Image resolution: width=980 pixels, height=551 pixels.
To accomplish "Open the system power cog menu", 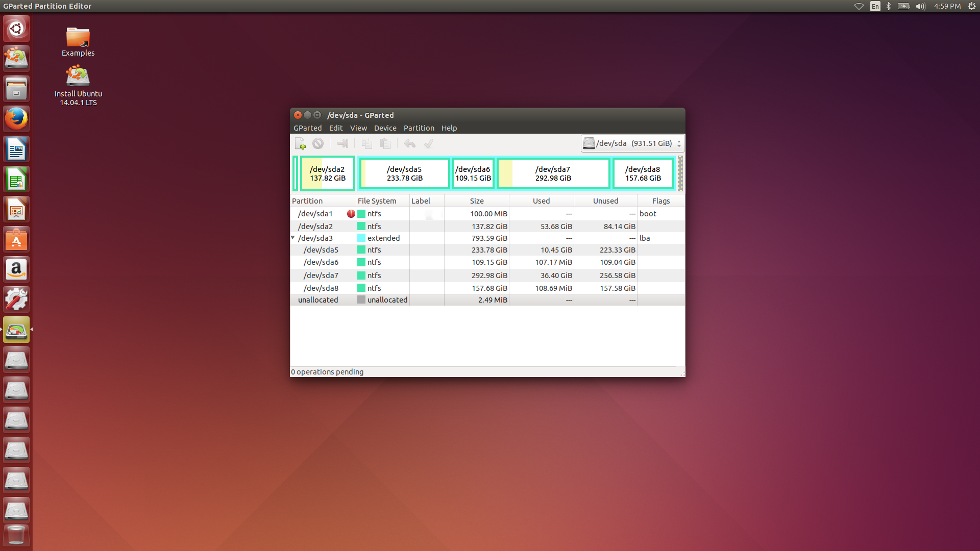I will pyautogui.click(x=972, y=6).
